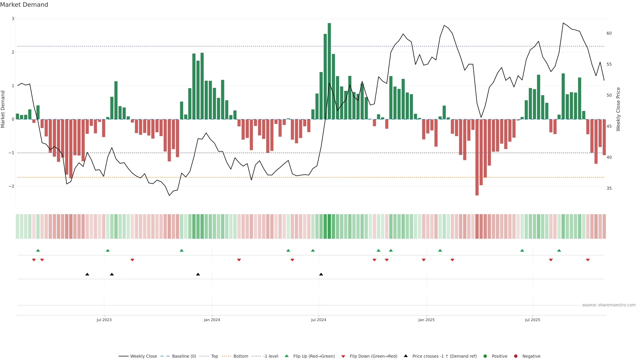Click Flip Up green triangle legend icon
This screenshot has width=644, height=362.
click(x=287, y=356)
